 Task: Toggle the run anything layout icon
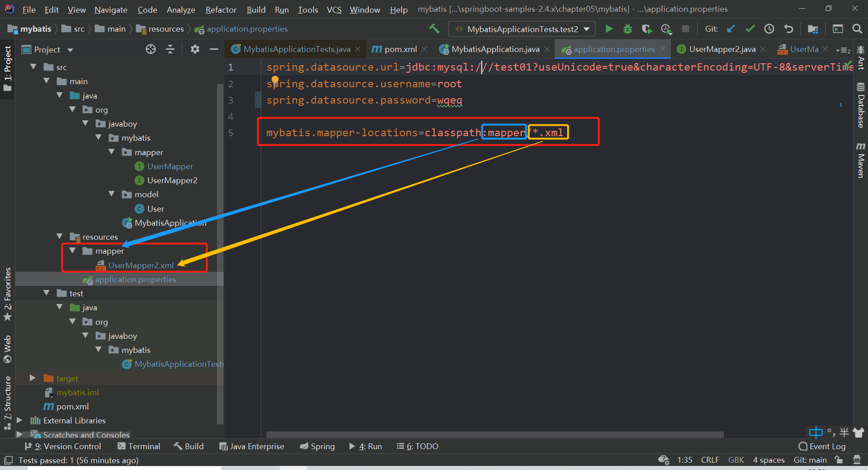click(x=838, y=29)
